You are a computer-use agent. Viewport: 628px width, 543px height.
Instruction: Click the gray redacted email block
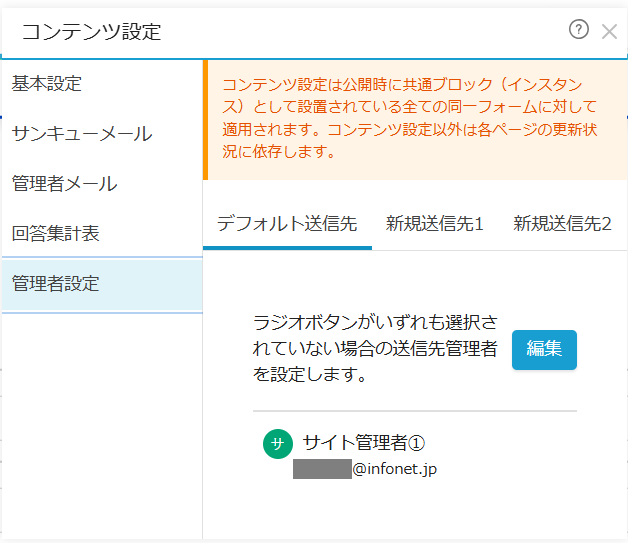[321, 468]
